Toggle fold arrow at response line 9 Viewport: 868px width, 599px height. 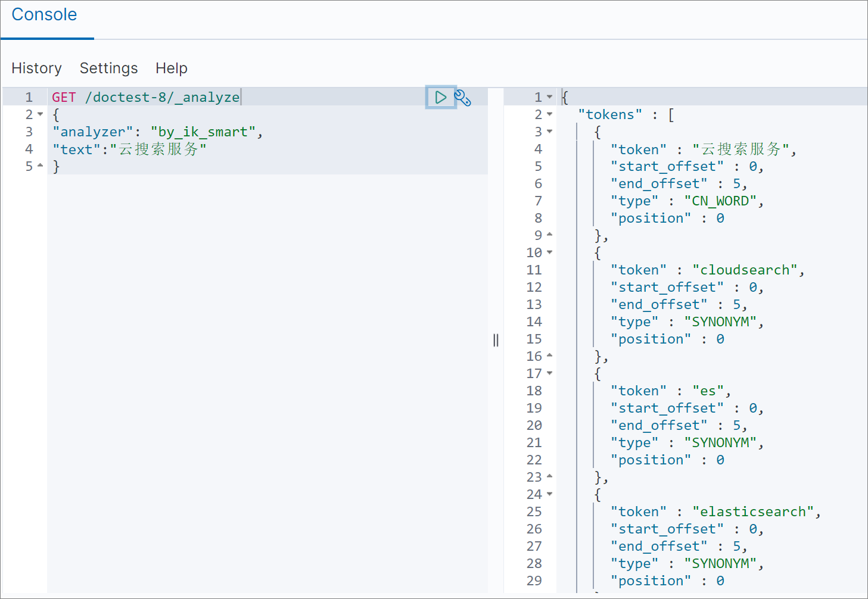coord(550,235)
